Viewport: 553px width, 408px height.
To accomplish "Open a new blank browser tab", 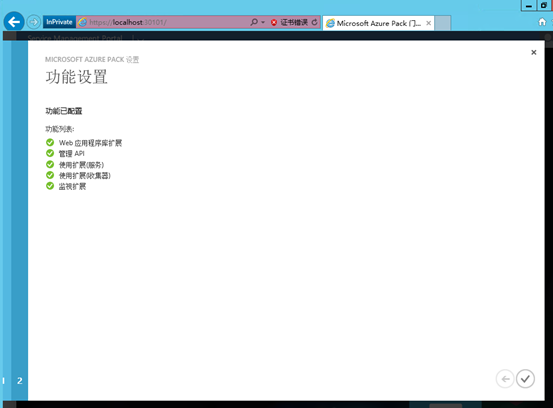I will [x=442, y=23].
